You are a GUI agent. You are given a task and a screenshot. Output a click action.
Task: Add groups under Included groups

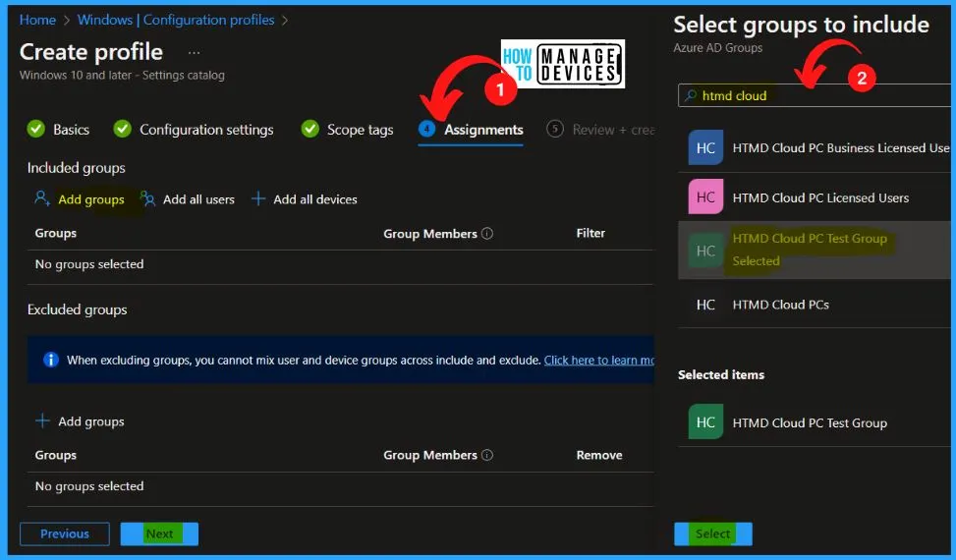90,199
